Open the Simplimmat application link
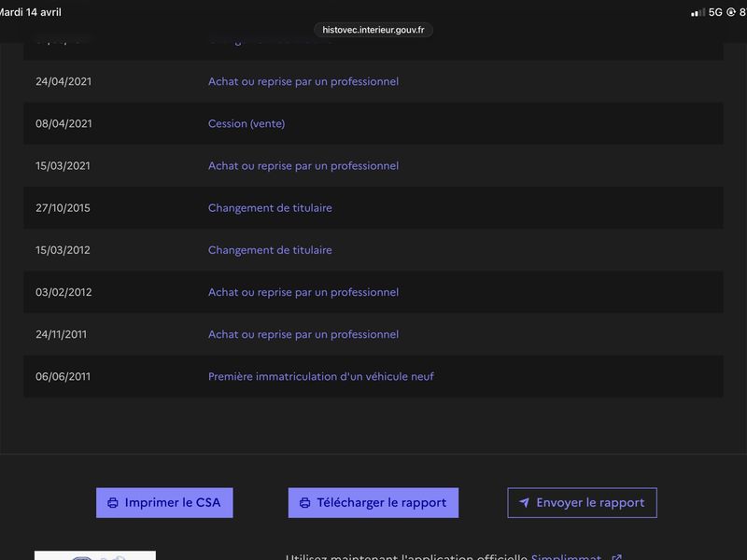The width and height of the screenshot is (747, 560). pyautogui.click(x=566, y=557)
